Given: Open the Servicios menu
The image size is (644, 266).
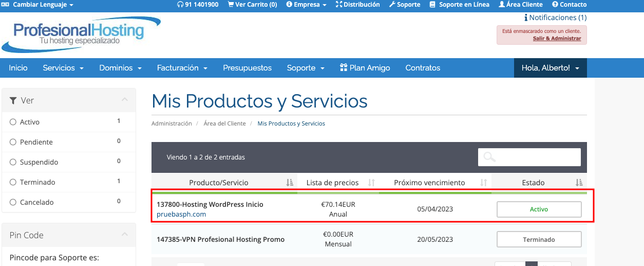Looking at the screenshot, I should (63, 68).
